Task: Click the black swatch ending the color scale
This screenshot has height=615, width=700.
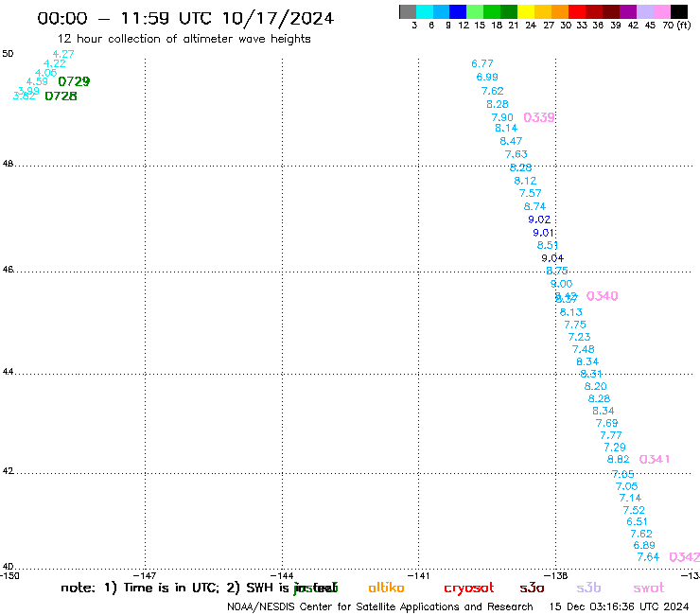Action: click(x=679, y=11)
